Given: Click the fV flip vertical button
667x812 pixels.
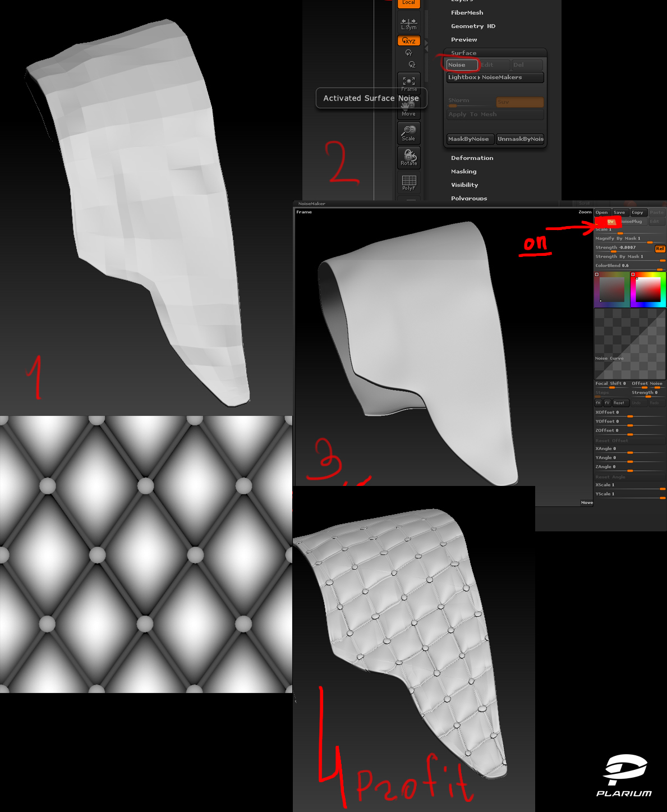Looking at the screenshot, I should pos(607,403).
